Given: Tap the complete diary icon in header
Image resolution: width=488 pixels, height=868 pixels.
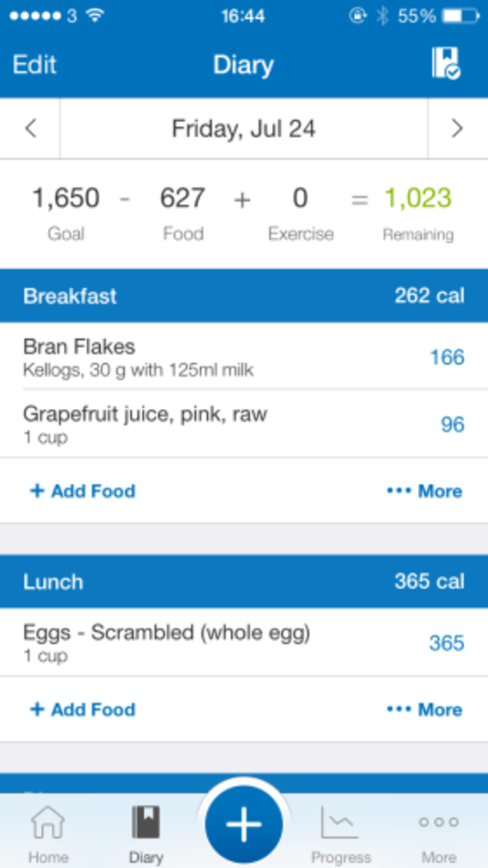Looking at the screenshot, I should coord(446,64).
